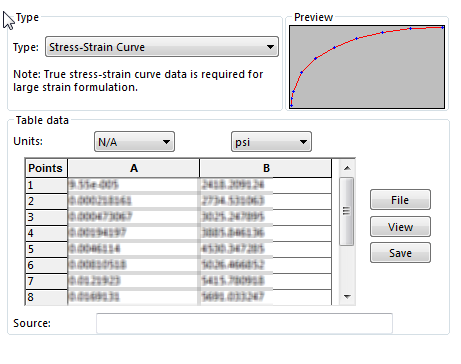Click the File button
This screenshot has height=364, width=461.
[x=400, y=200]
